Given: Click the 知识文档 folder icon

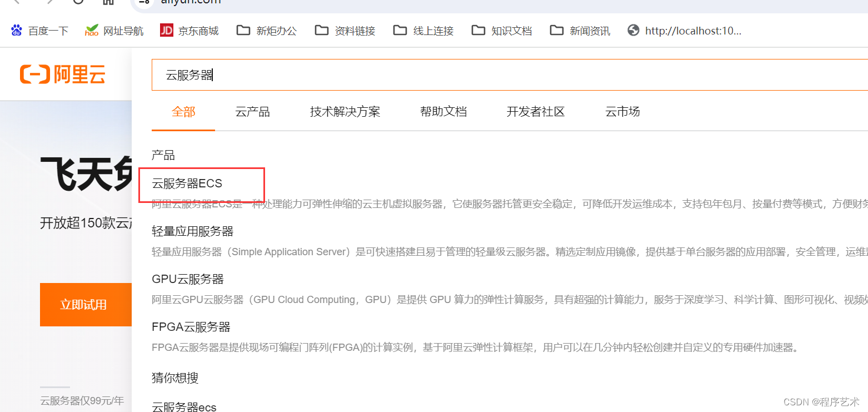Looking at the screenshot, I should pos(478,30).
